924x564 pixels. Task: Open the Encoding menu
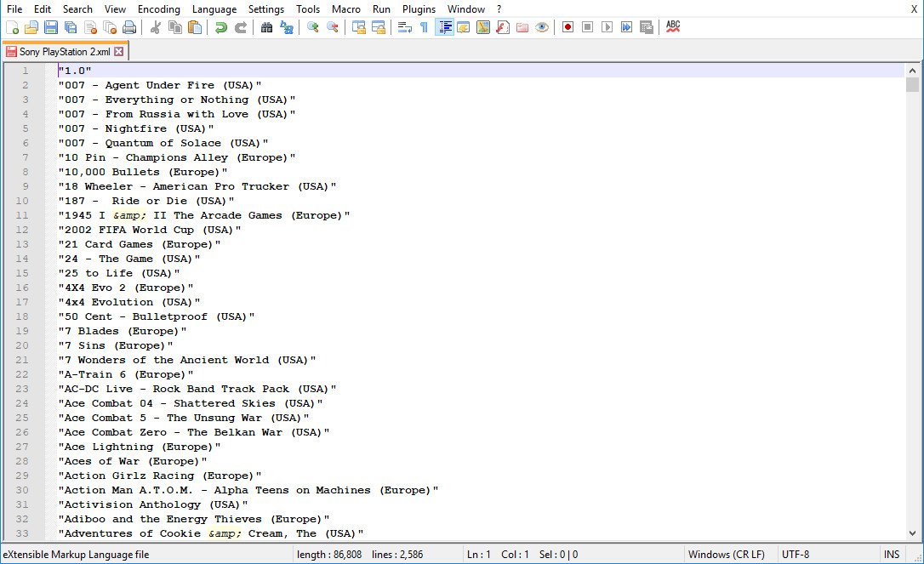(x=159, y=9)
